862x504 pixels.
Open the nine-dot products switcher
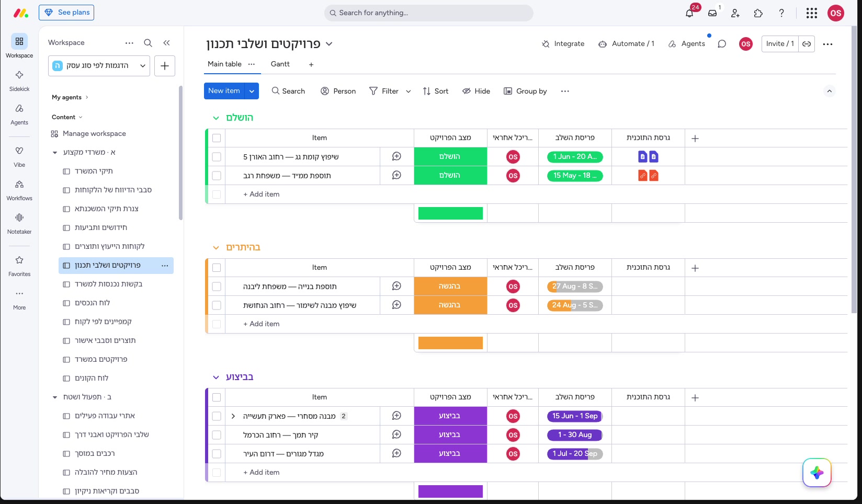click(812, 13)
